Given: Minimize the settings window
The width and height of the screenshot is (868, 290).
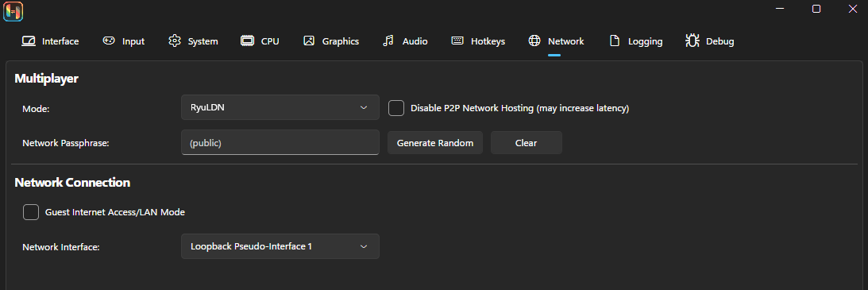Looking at the screenshot, I should click(x=779, y=9).
